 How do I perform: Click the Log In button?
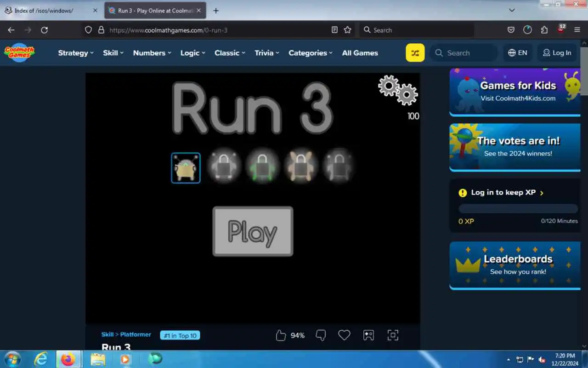point(557,53)
